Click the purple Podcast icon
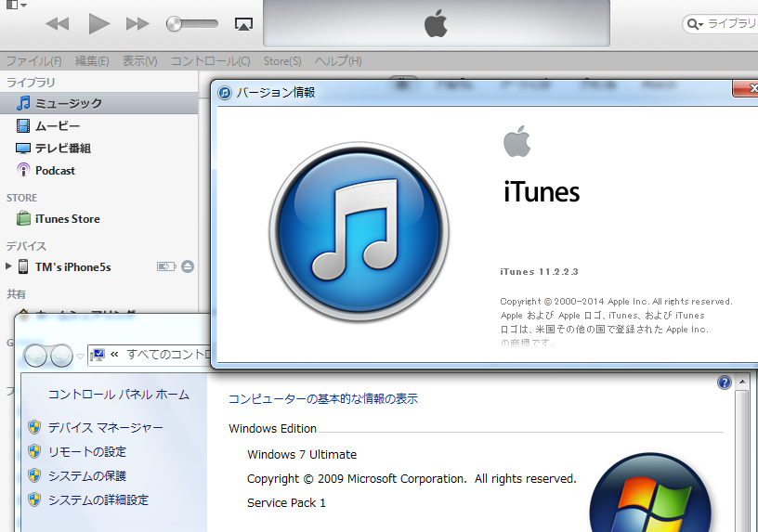The width and height of the screenshot is (758, 532). pyautogui.click(x=23, y=170)
